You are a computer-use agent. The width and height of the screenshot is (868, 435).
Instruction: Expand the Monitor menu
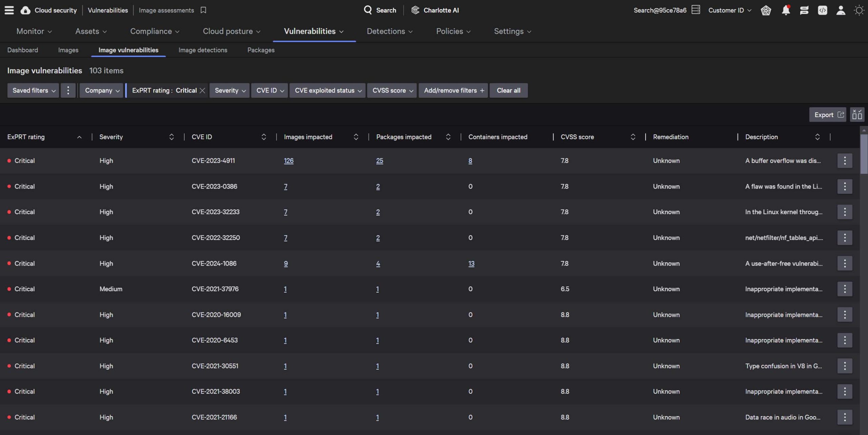coord(34,31)
